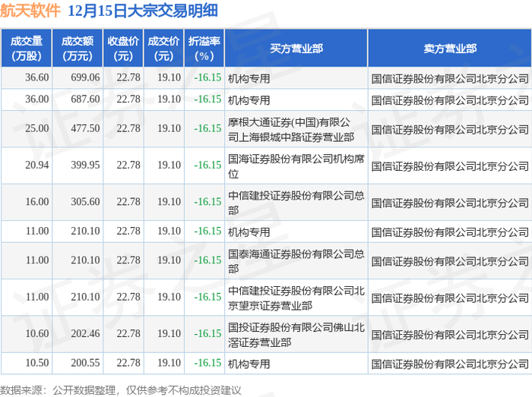The width and height of the screenshot is (532, 397).
Task: Click the 成交量(万股) column header
Action: pos(27,49)
